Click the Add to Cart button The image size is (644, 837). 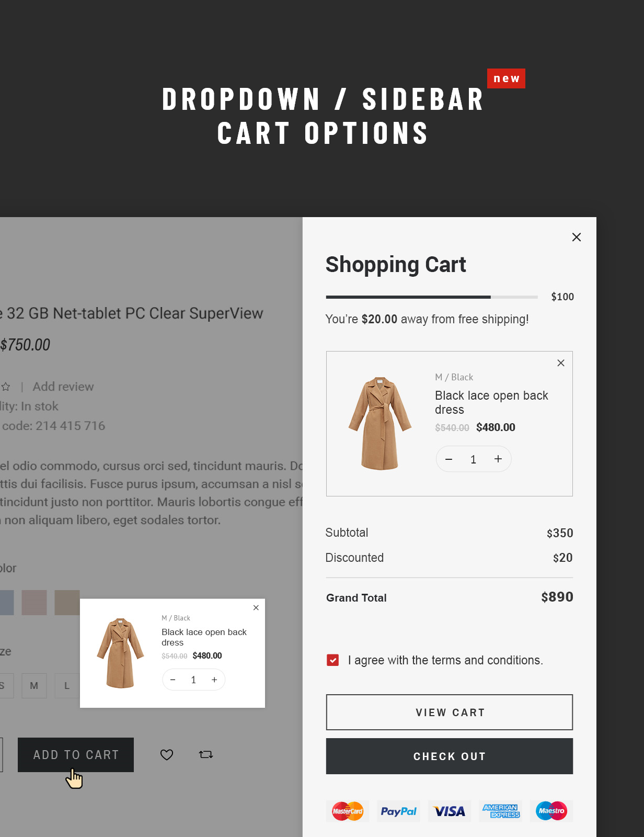tap(76, 754)
